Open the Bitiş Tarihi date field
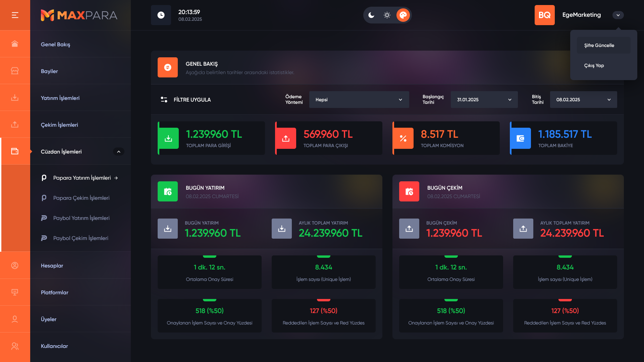 pos(583,100)
